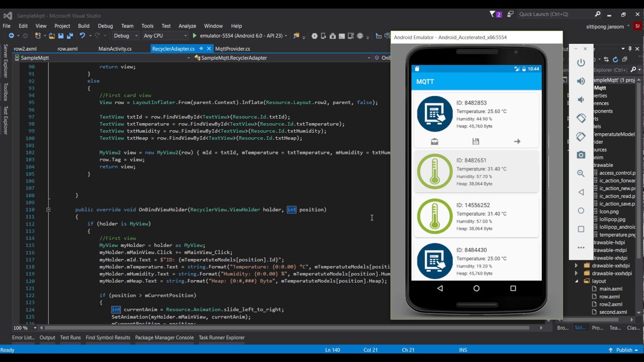Click the Quick Launch search magnifier
This screenshot has height=362, width=644.
pyautogui.click(x=598, y=15)
